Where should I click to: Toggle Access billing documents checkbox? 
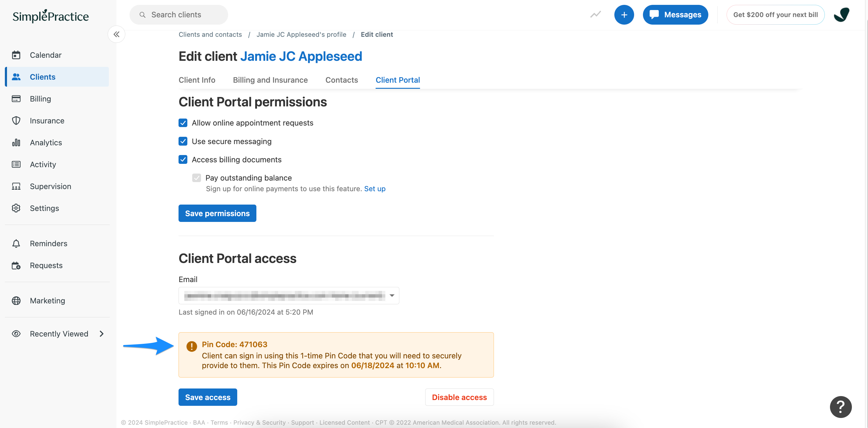tap(183, 159)
